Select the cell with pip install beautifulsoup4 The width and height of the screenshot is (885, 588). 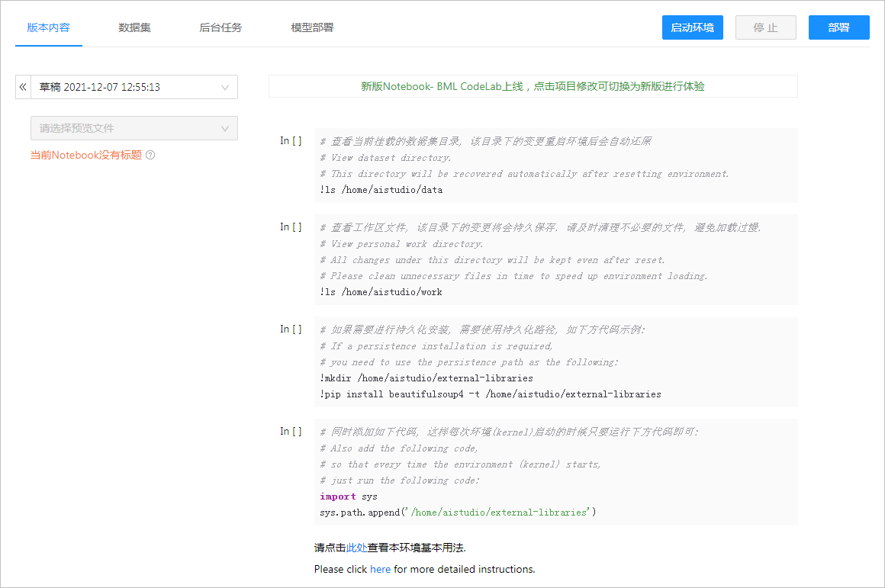pos(556,361)
